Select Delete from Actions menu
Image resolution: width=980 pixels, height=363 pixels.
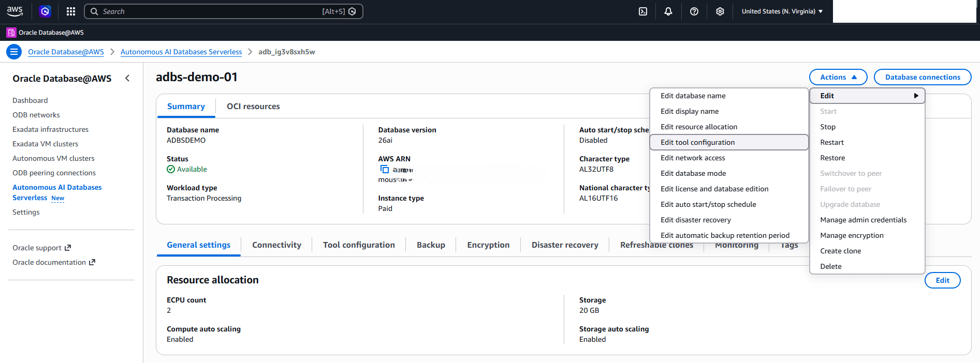coord(867,266)
